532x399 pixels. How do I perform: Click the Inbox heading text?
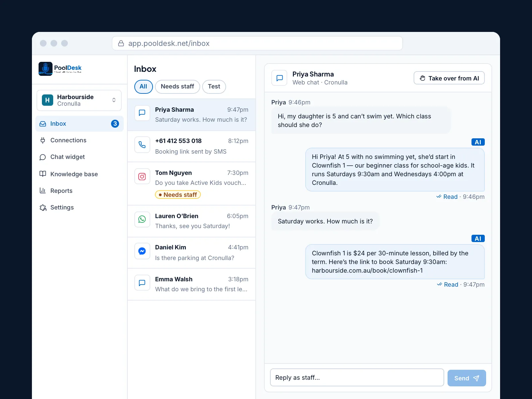[x=145, y=69]
